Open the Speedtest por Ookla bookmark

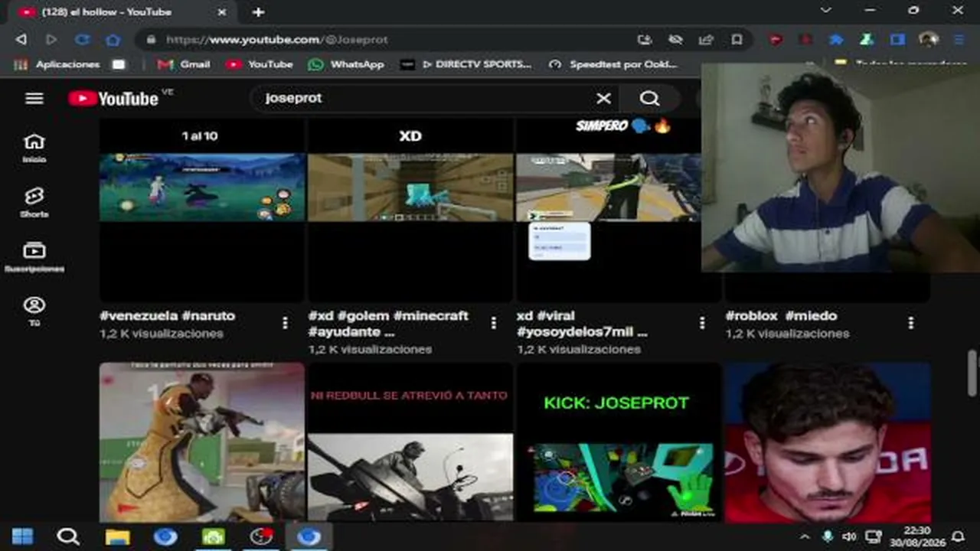click(613, 64)
